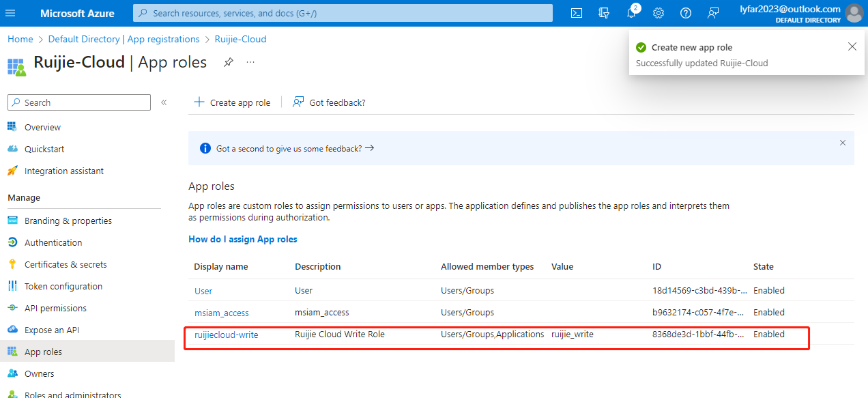
Task: Open the notifications bell
Action: tap(631, 13)
